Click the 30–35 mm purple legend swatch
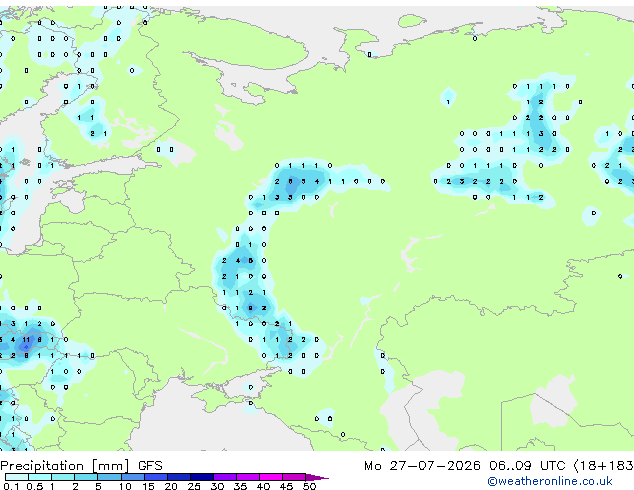This screenshot has width=634, height=490. pyautogui.click(x=225, y=477)
